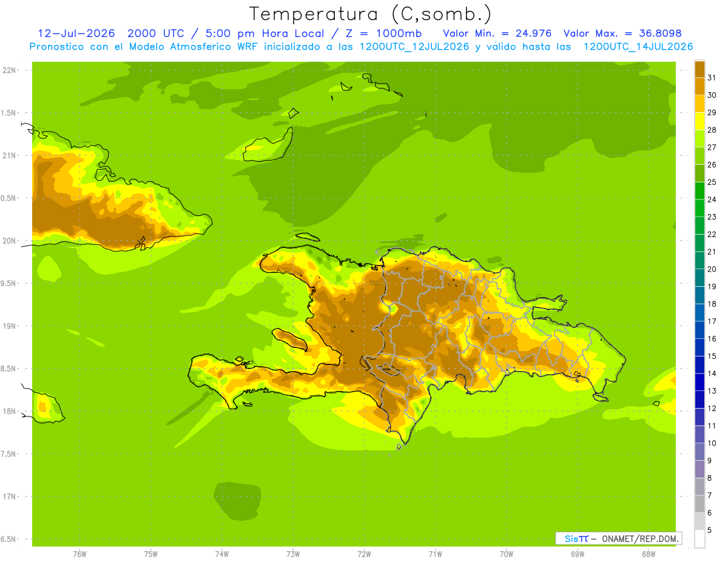Click the 71W longitude label
728x562 pixels.
[x=435, y=554]
